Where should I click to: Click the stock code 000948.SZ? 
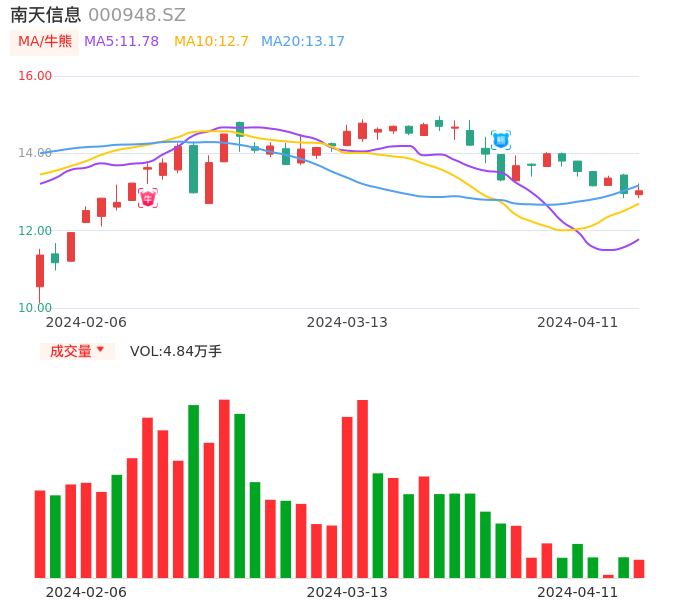point(137,15)
